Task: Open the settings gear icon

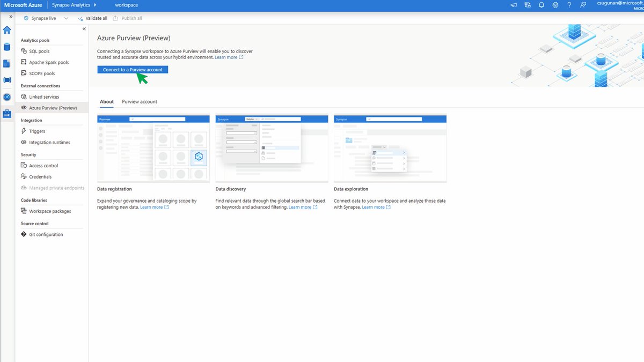Action: [x=555, y=5]
